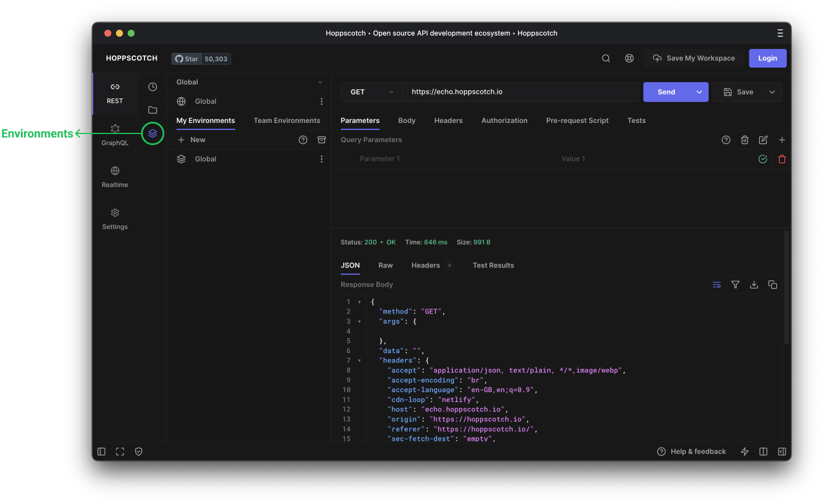Switch to vertical layout icon
The image size is (824, 504).
pyautogui.click(x=763, y=452)
